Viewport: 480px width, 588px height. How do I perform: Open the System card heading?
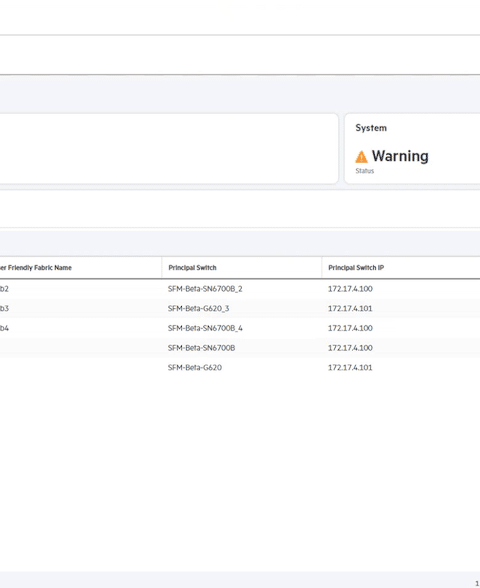[x=371, y=128]
